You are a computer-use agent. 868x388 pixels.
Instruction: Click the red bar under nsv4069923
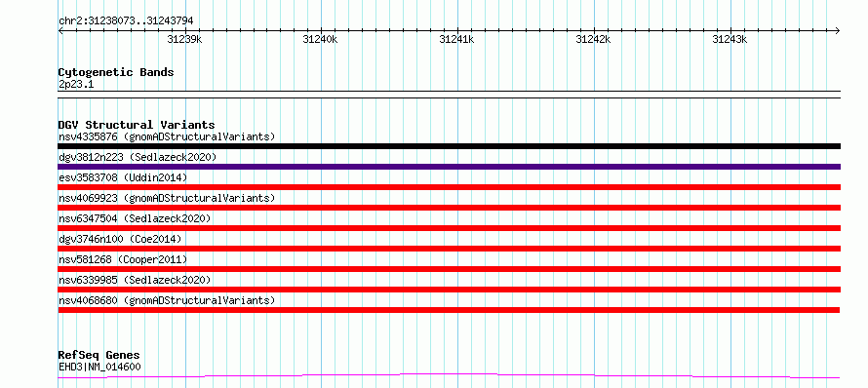pos(449,208)
